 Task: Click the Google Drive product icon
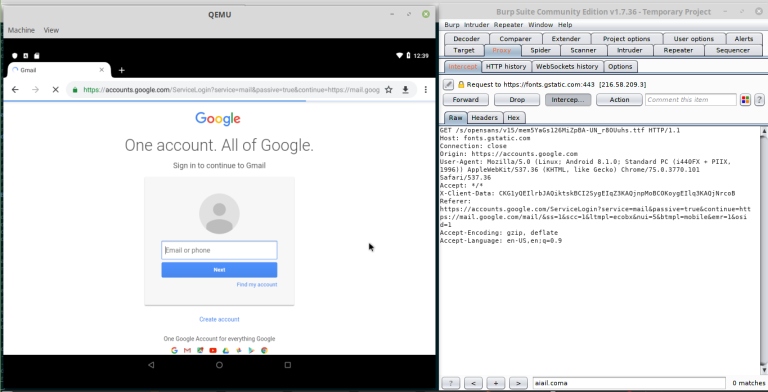click(226, 350)
